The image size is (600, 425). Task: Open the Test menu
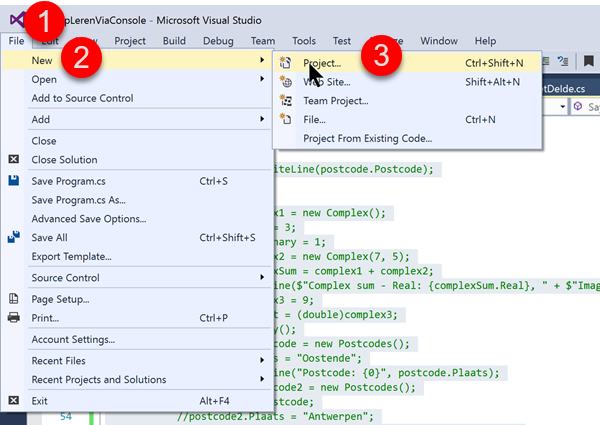(342, 41)
